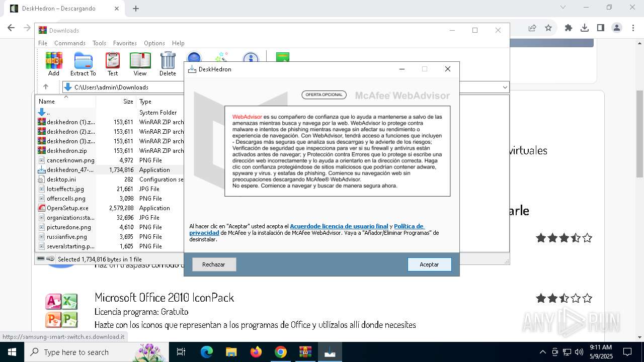Screen dimensions: 644x362
Task: Expand the WinRAR address path dropdown
Action: click(x=505, y=87)
